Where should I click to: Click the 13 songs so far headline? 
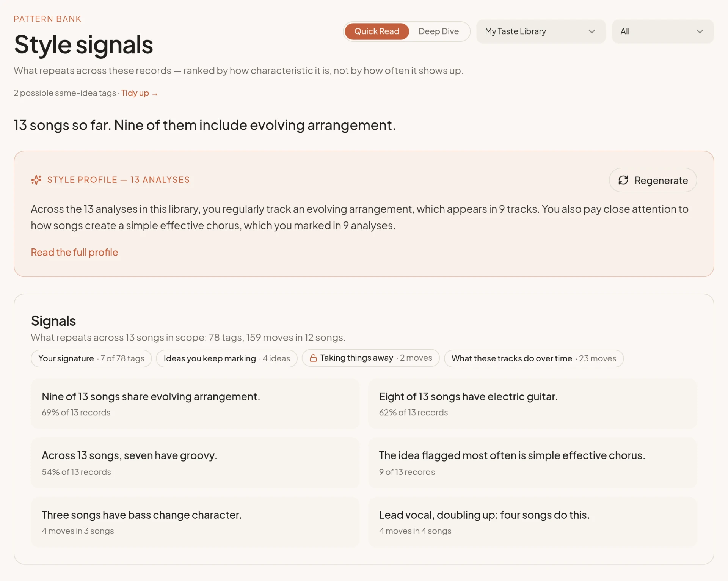(x=205, y=125)
